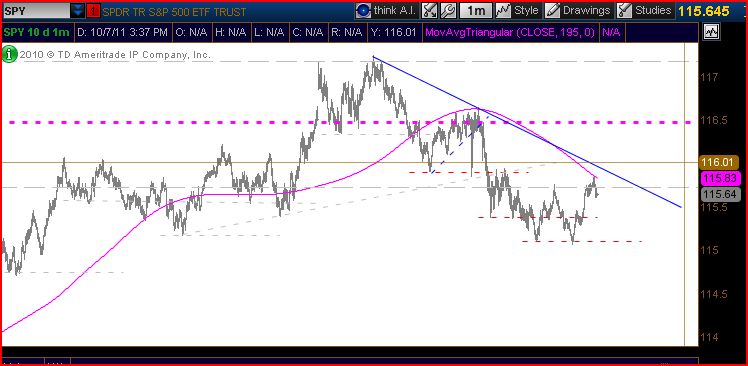Open the wrench settings icon

[448, 10]
